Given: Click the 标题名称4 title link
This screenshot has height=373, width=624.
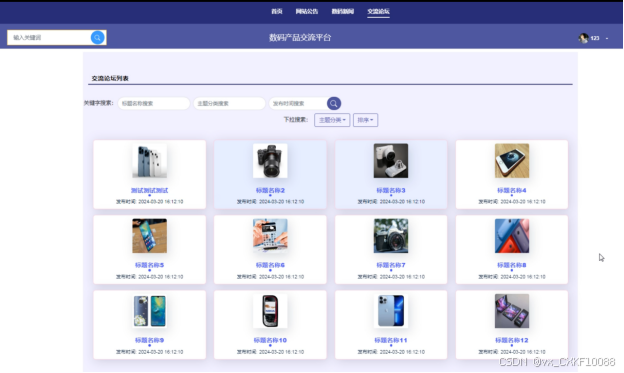Looking at the screenshot, I should pos(512,190).
